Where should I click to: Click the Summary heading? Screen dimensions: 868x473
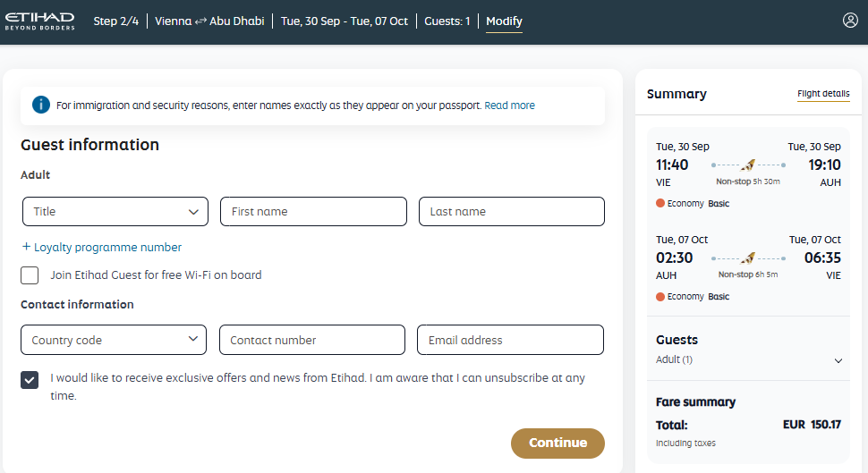677,94
